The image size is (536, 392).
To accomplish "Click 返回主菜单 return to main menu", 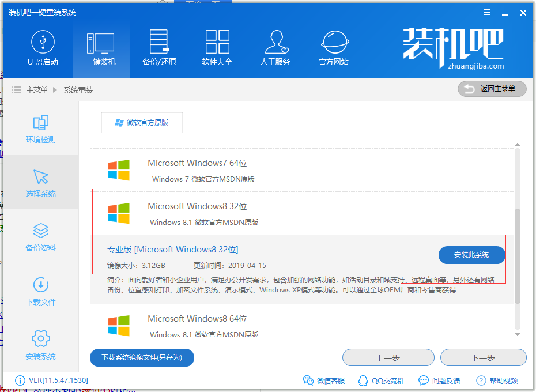I will coord(492,89).
